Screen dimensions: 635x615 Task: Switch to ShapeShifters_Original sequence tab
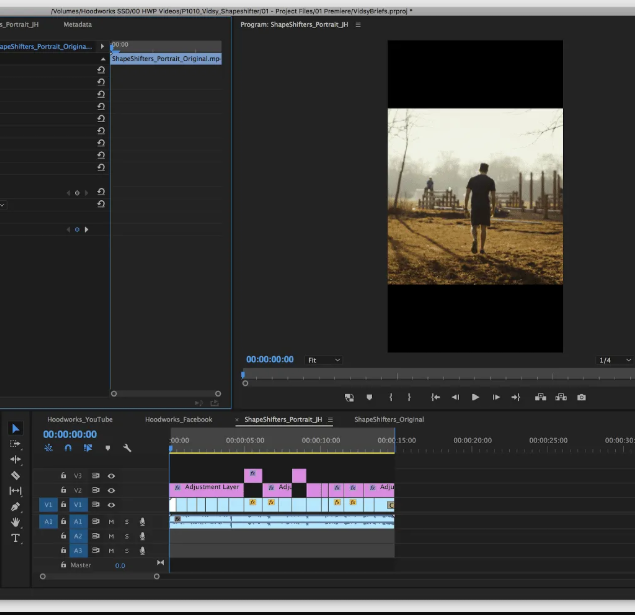(389, 419)
